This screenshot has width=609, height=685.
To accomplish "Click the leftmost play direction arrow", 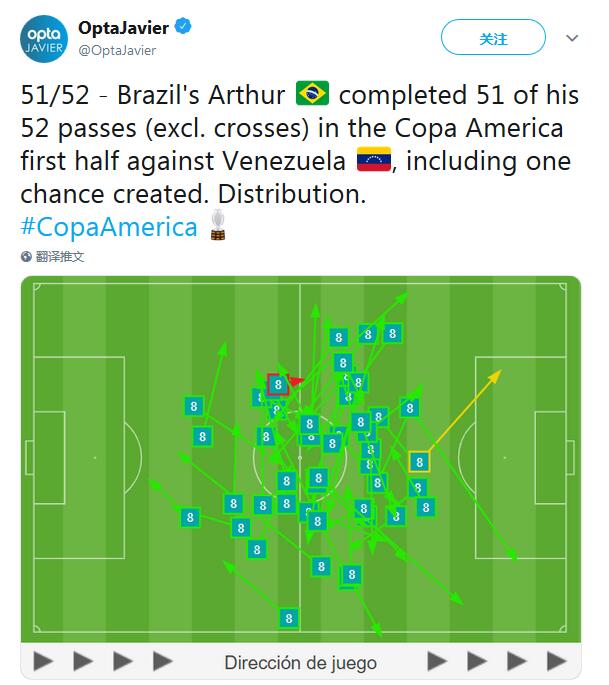I will click(43, 661).
